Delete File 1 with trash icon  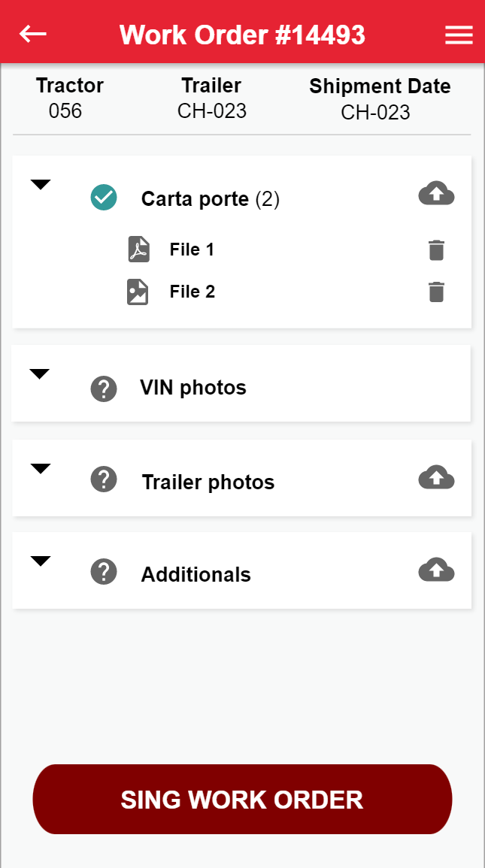tap(436, 250)
